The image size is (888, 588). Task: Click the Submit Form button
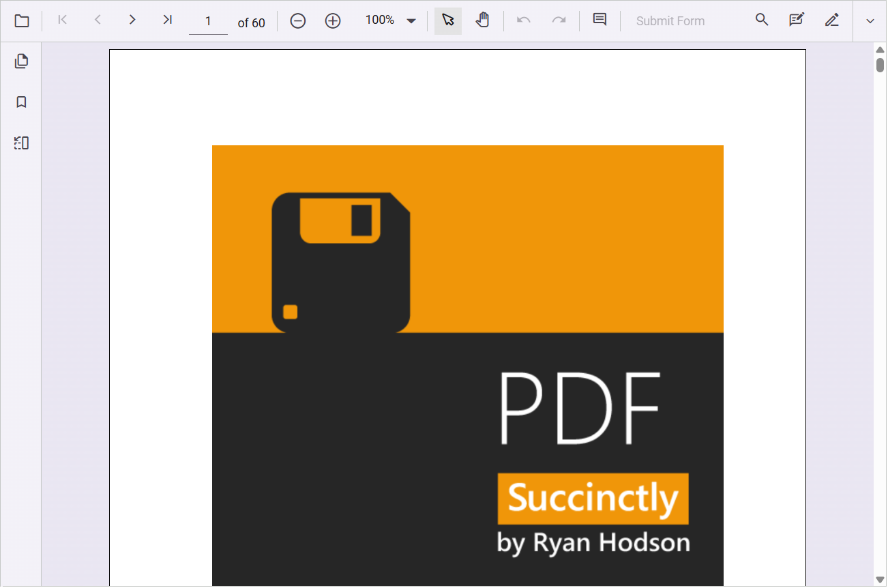670,20
